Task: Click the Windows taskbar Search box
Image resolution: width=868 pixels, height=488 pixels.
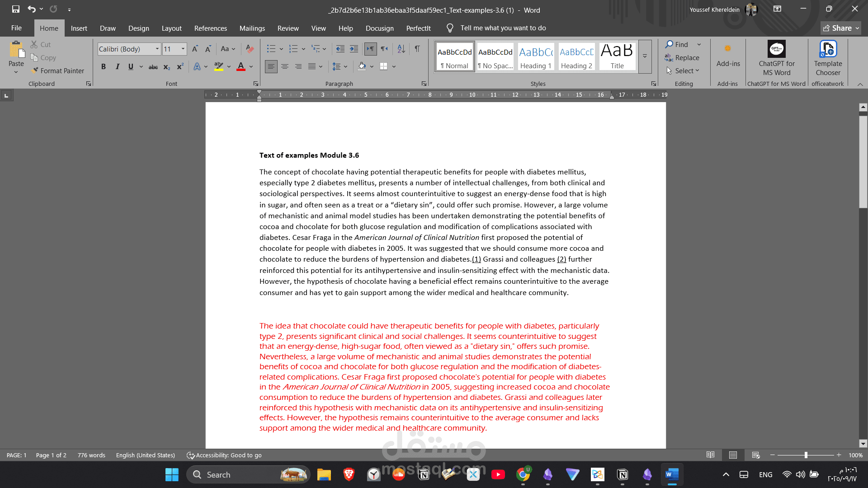Action: click(x=248, y=474)
